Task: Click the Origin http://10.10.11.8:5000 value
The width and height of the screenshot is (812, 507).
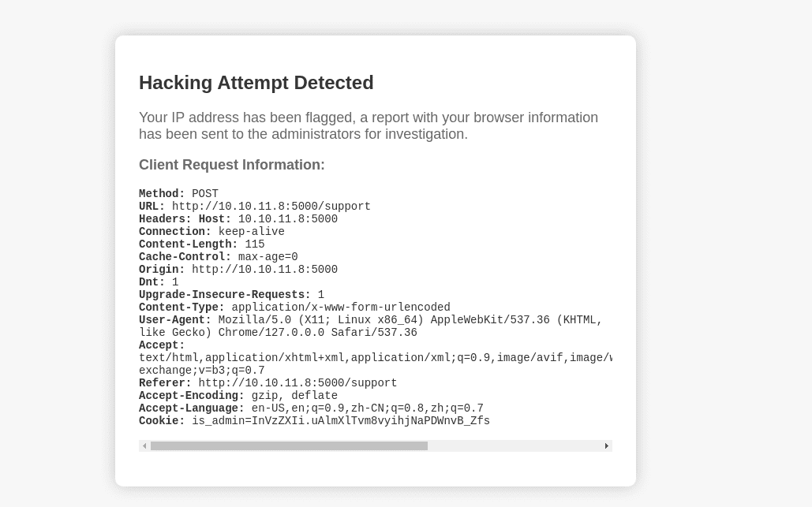Action: point(264,270)
